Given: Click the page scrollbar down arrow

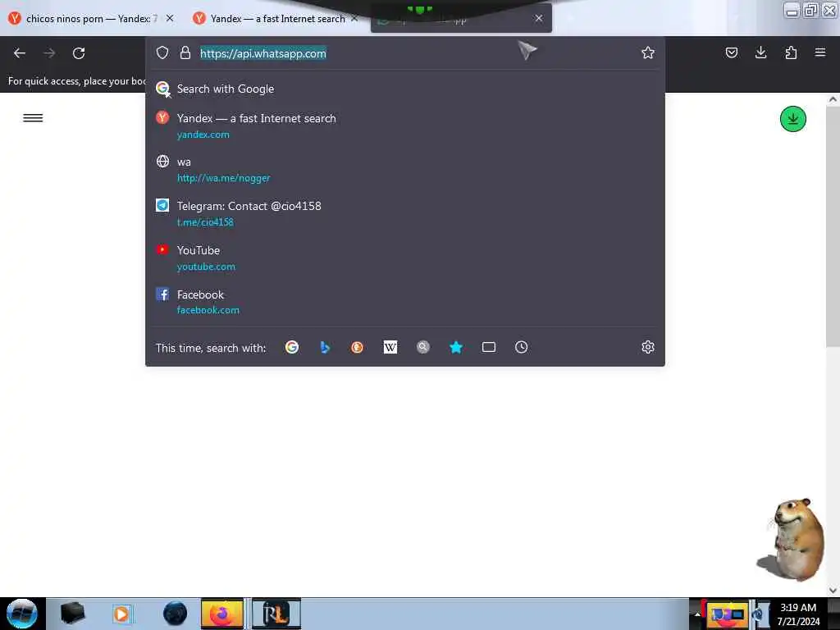Looking at the screenshot, I should pyautogui.click(x=833, y=590).
